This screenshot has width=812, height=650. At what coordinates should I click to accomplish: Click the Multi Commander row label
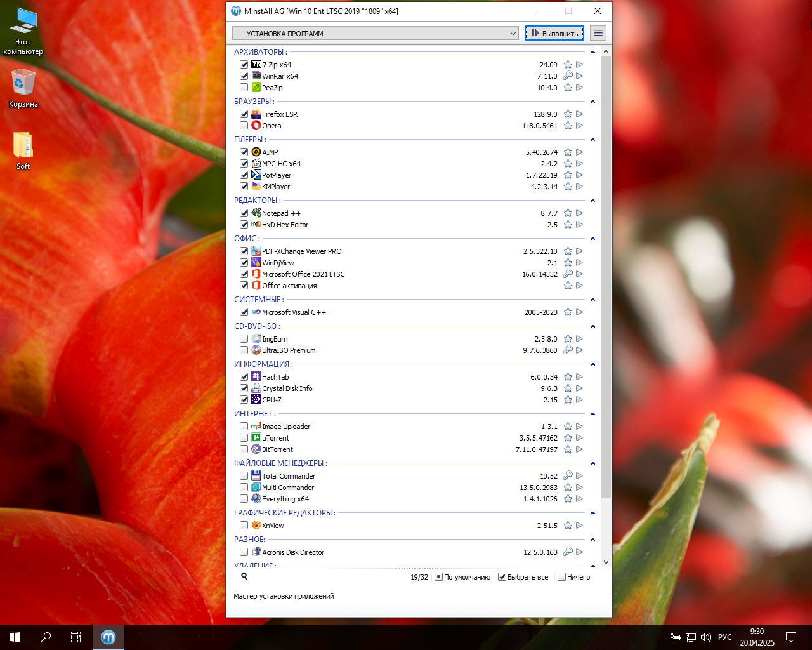click(288, 487)
